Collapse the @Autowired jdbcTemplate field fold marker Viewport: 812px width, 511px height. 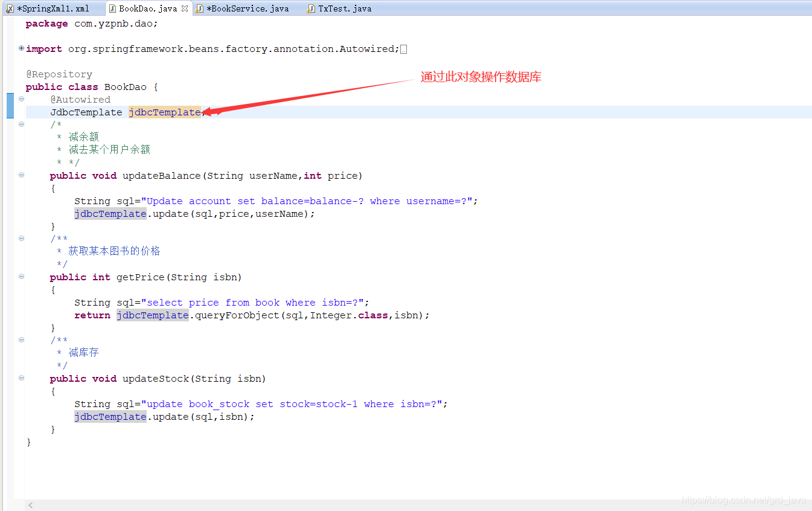click(x=22, y=99)
